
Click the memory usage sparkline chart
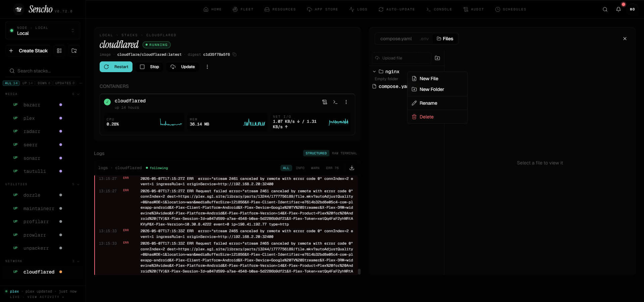(x=254, y=122)
